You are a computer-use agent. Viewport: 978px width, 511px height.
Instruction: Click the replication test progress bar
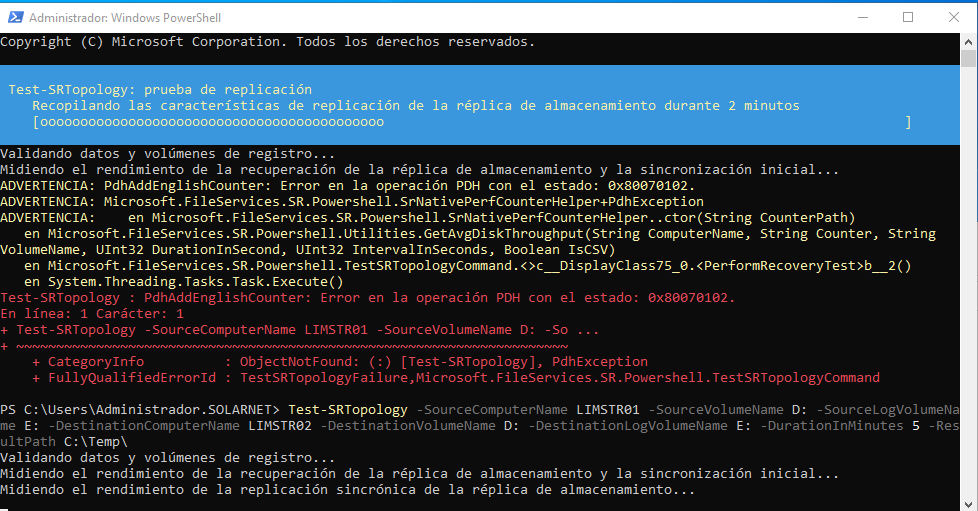coord(472,122)
